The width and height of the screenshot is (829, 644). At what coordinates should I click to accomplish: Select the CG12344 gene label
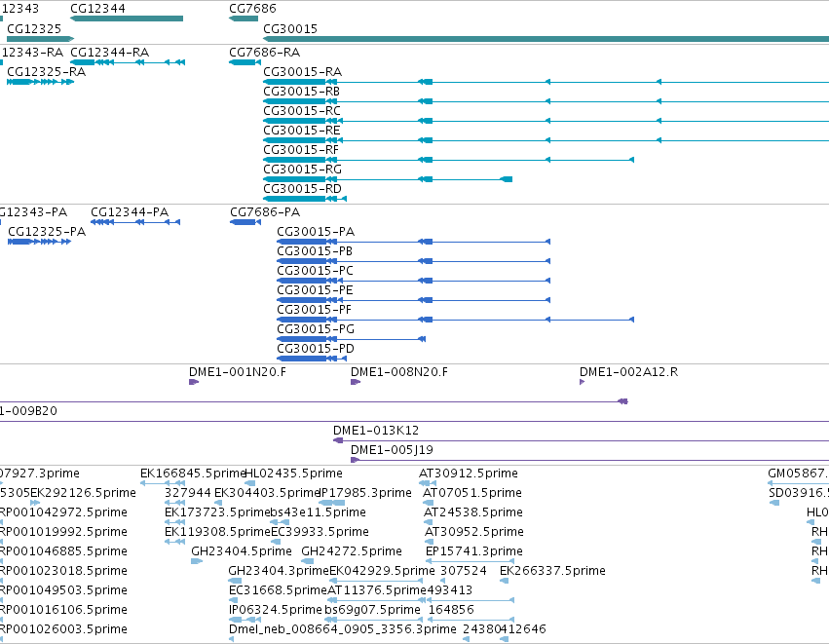click(97, 9)
